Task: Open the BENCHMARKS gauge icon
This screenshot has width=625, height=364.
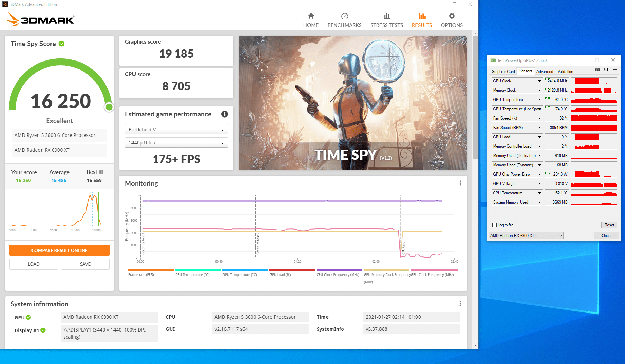Action: coord(344,16)
